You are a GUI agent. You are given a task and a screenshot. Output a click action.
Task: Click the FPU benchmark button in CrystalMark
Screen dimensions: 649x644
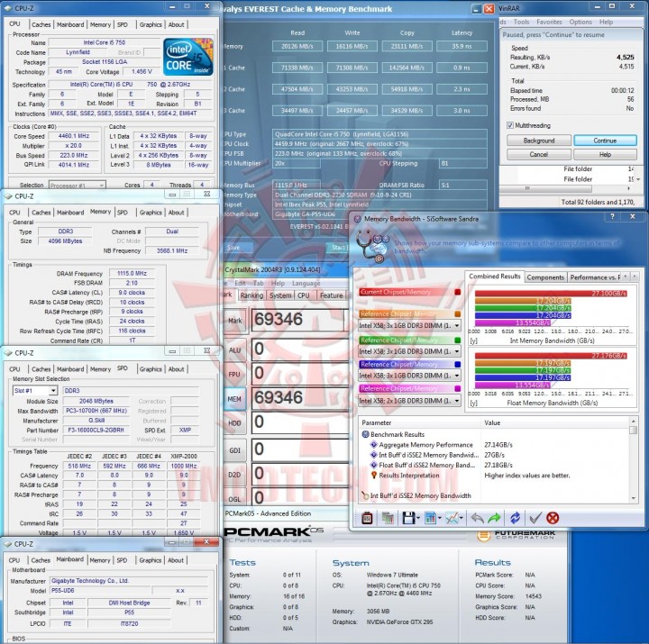[234, 375]
